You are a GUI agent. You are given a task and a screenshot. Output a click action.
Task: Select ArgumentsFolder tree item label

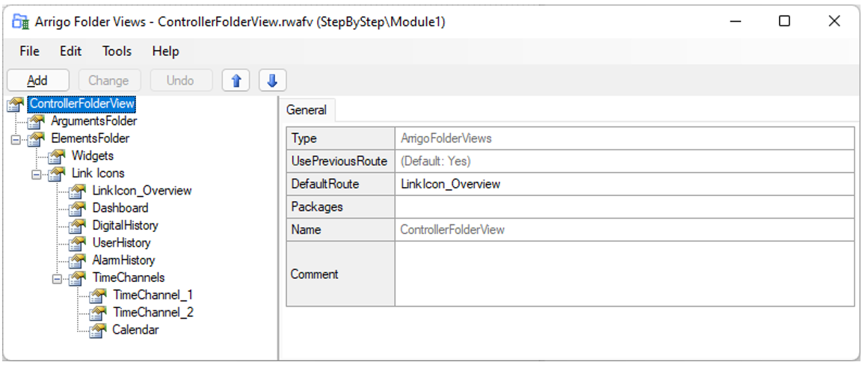pos(94,120)
